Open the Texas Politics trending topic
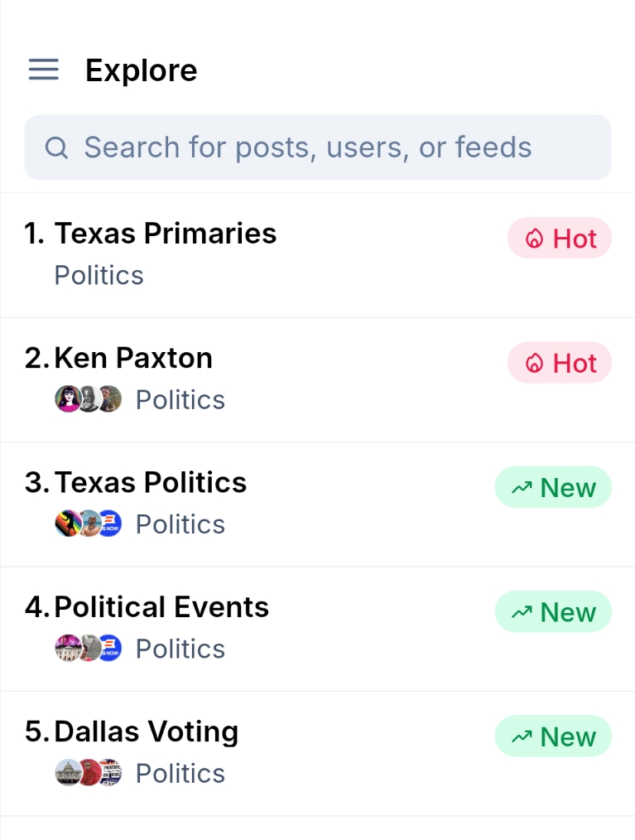Screen dimensions: 635x840 tap(151, 482)
